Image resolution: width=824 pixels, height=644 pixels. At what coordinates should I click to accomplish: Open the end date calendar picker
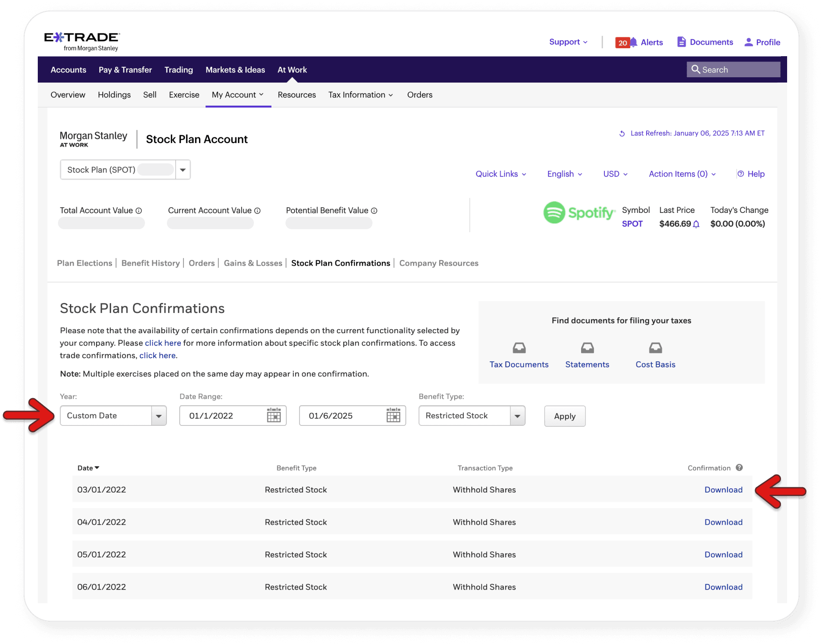click(393, 415)
